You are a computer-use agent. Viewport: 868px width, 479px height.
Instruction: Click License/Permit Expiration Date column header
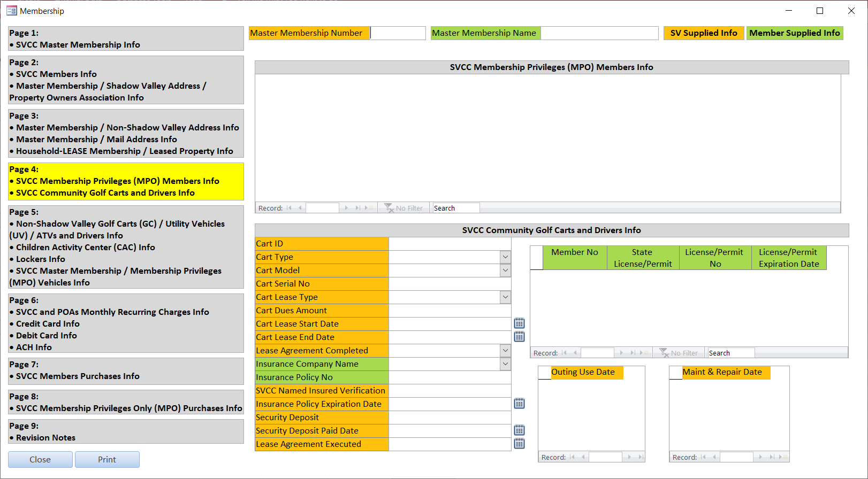789,258
